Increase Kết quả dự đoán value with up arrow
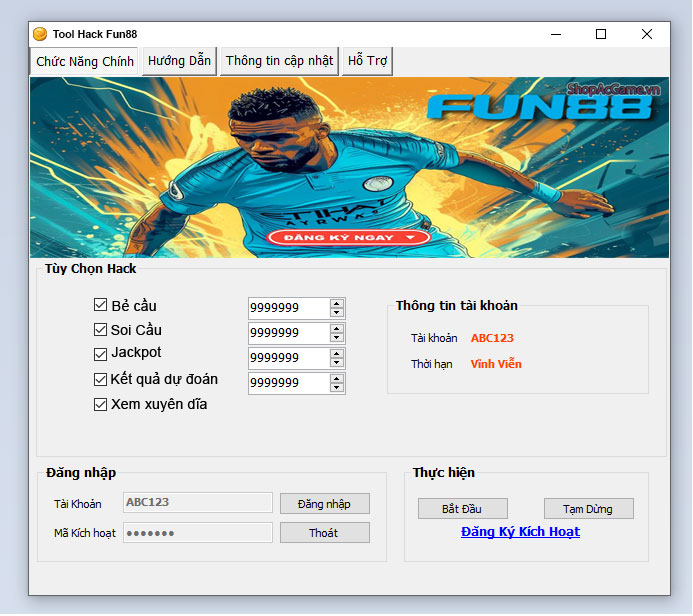Screen dimensions: 693x616 click(x=337, y=379)
